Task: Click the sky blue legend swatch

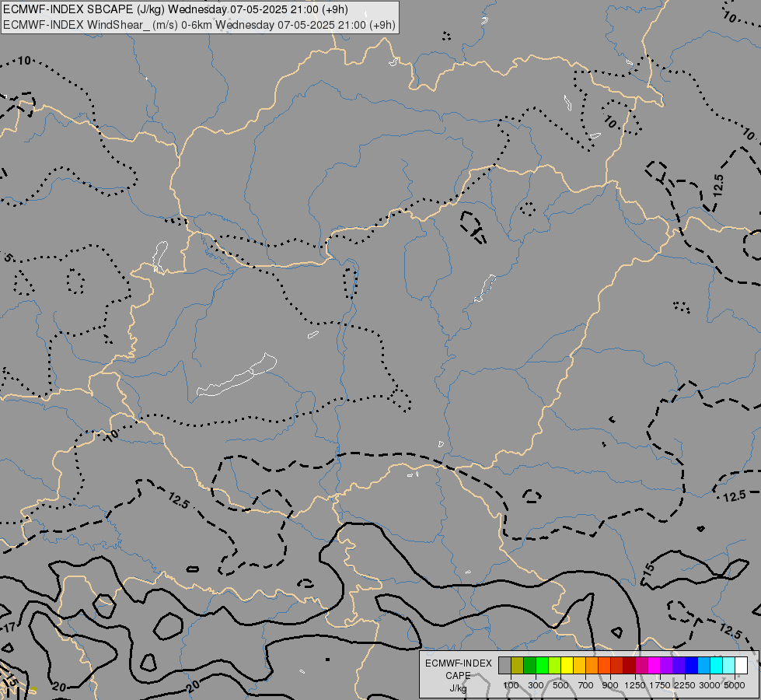Action: (x=704, y=666)
